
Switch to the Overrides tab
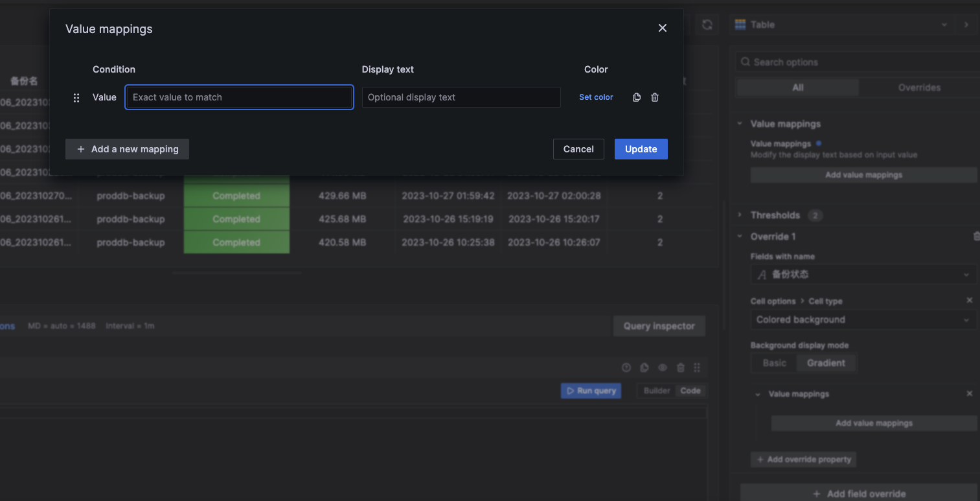click(919, 87)
